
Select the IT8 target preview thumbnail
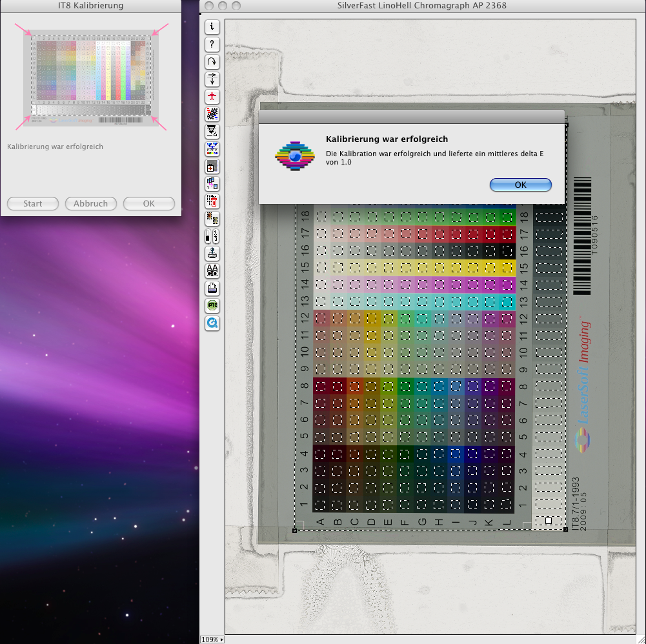(x=91, y=78)
